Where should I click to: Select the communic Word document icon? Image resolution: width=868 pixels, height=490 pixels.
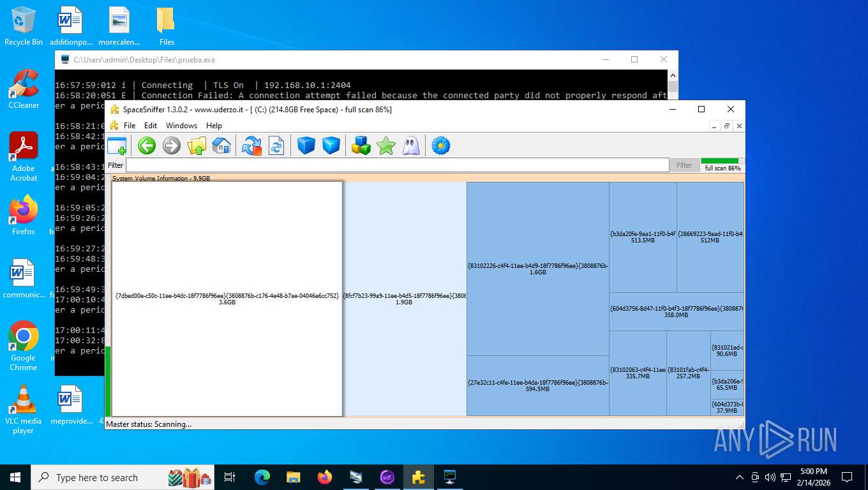pos(24,279)
